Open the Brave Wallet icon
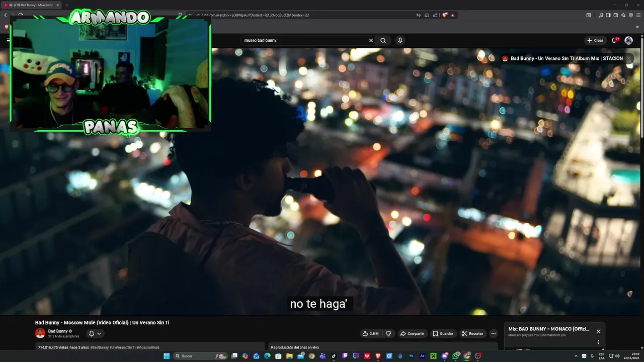This screenshot has height=362, width=644. coord(616,15)
